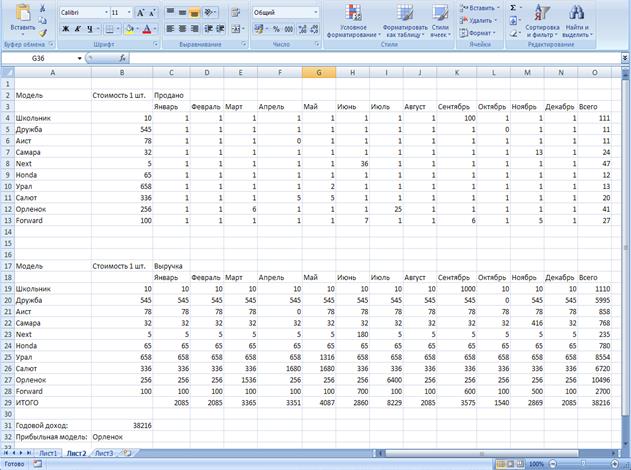Viewport: 631px width, 470px height.
Task: Toggle bold formatting (Ж)
Action: coord(65,29)
